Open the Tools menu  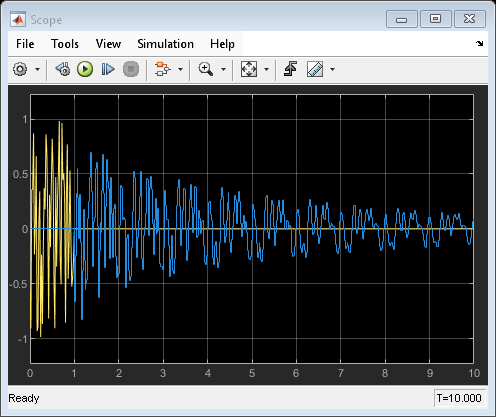point(65,44)
